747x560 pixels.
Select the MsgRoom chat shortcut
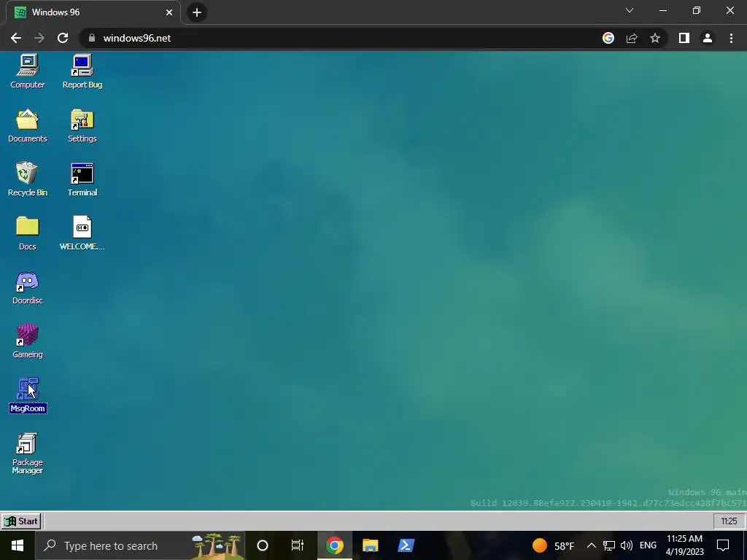point(28,395)
